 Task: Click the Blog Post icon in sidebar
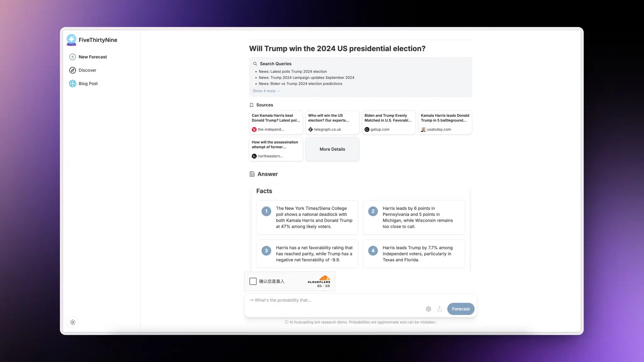pos(72,84)
